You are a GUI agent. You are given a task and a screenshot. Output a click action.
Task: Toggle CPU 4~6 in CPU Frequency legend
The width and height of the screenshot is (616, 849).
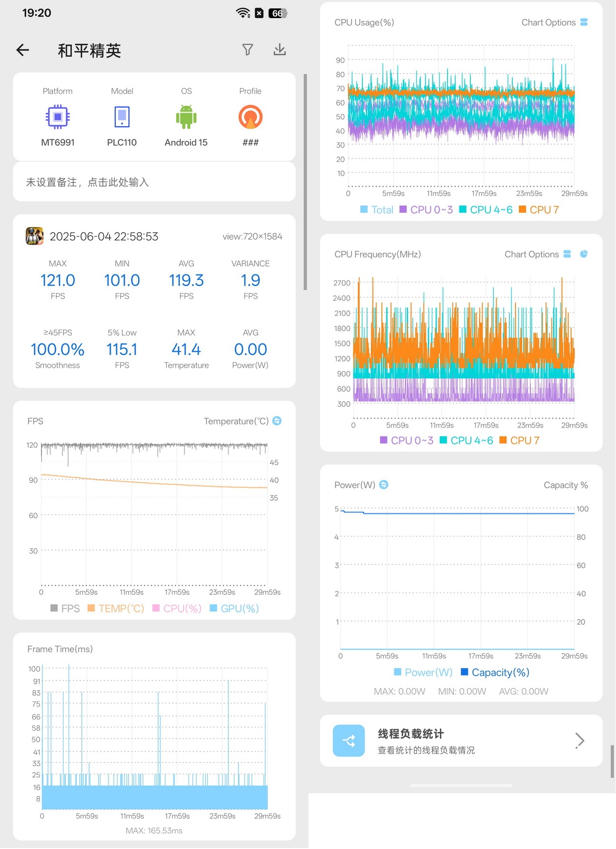(x=466, y=440)
